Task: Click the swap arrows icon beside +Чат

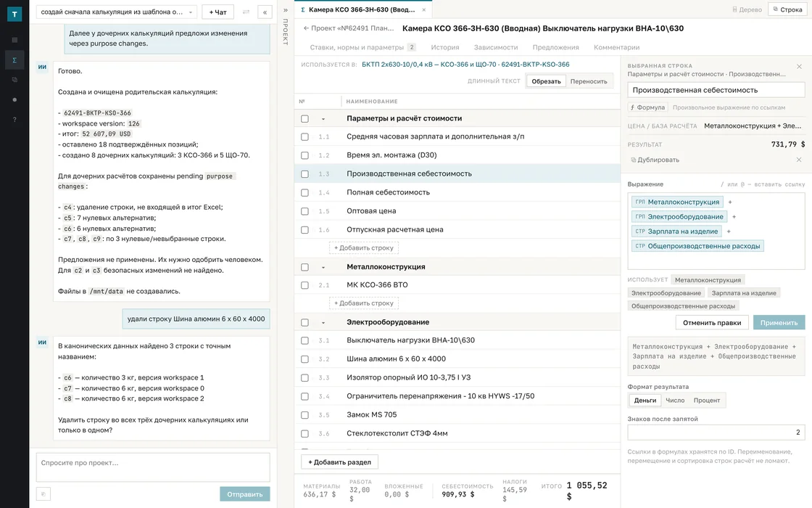Action: (x=246, y=12)
